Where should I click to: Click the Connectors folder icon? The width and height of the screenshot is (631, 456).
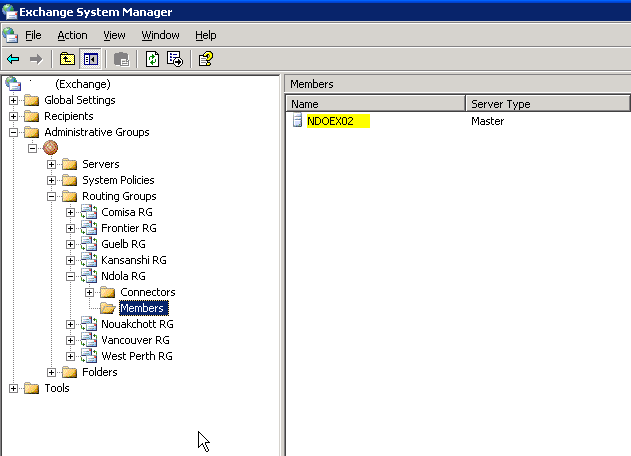(107, 292)
